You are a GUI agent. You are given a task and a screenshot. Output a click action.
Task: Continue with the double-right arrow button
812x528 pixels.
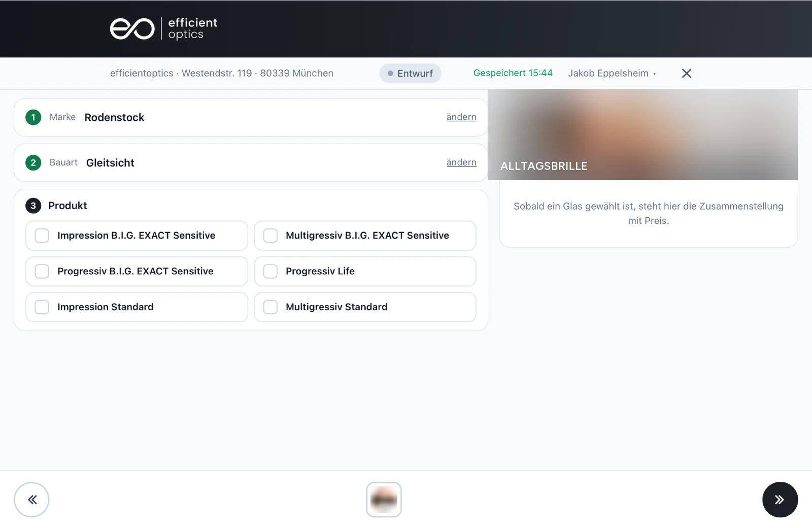pos(780,500)
